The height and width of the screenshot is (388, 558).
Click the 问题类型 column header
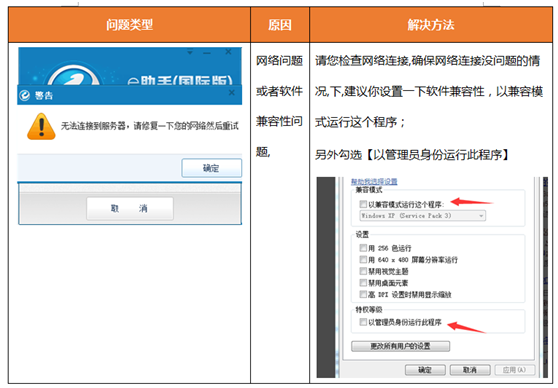coord(129,25)
